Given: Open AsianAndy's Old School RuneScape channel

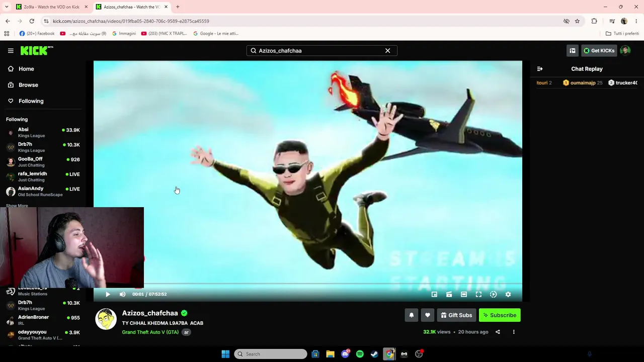Looking at the screenshot, I should pyautogui.click(x=43, y=192).
